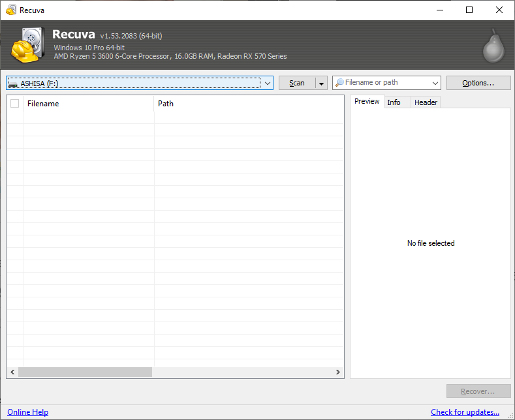Click the horizontal scrollbar thumb in the file list
Viewport: 515px width, 420px height.
85,372
